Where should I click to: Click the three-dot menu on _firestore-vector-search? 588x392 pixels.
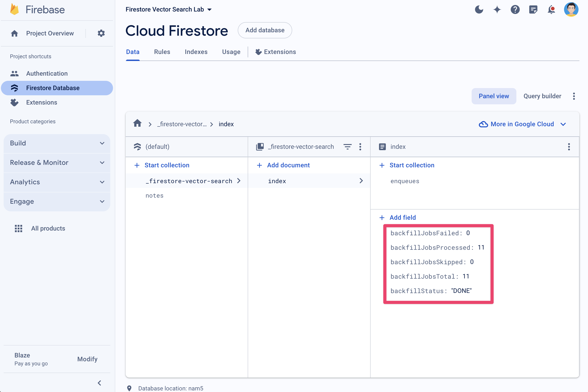361,147
